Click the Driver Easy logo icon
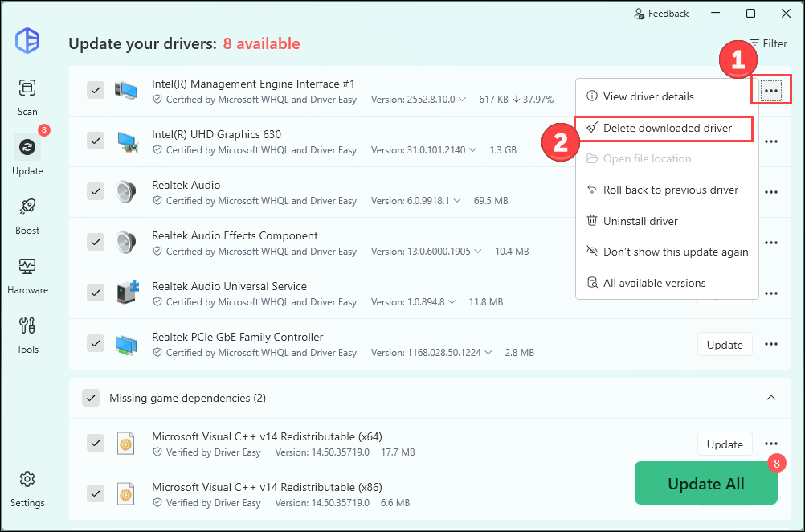 point(27,41)
